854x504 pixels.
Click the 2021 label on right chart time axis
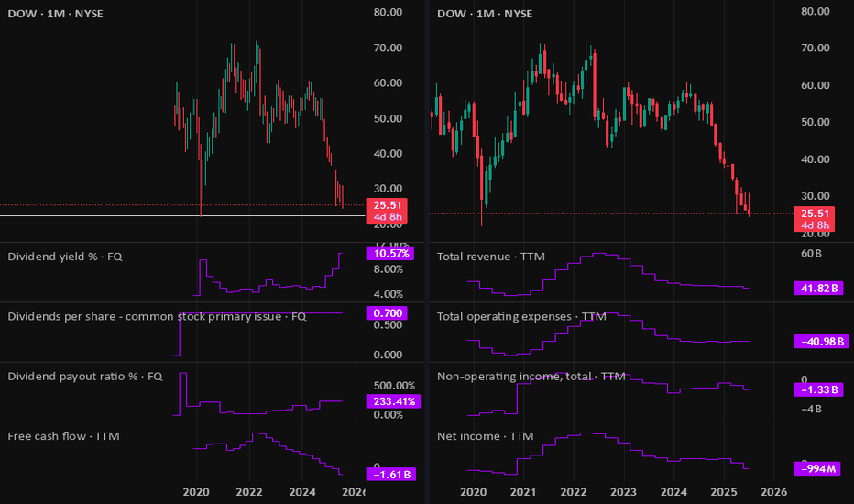click(523, 492)
